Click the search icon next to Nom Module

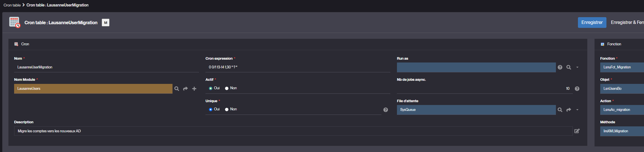pos(177,89)
